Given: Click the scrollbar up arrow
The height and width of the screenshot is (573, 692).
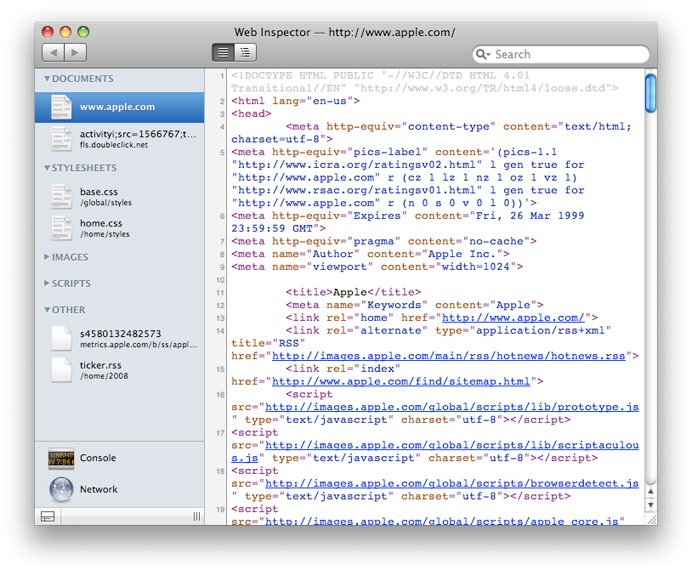Looking at the screenshot, I should [651, 491].
